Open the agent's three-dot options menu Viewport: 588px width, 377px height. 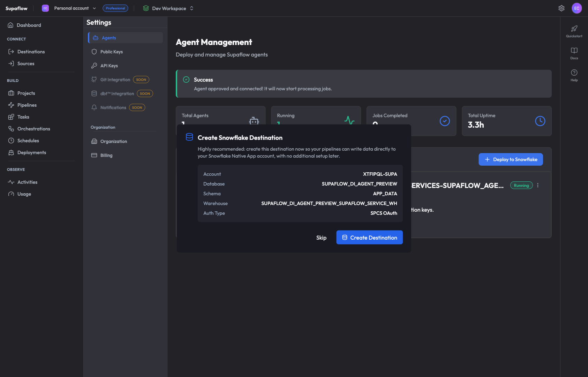tap(537, 185)
